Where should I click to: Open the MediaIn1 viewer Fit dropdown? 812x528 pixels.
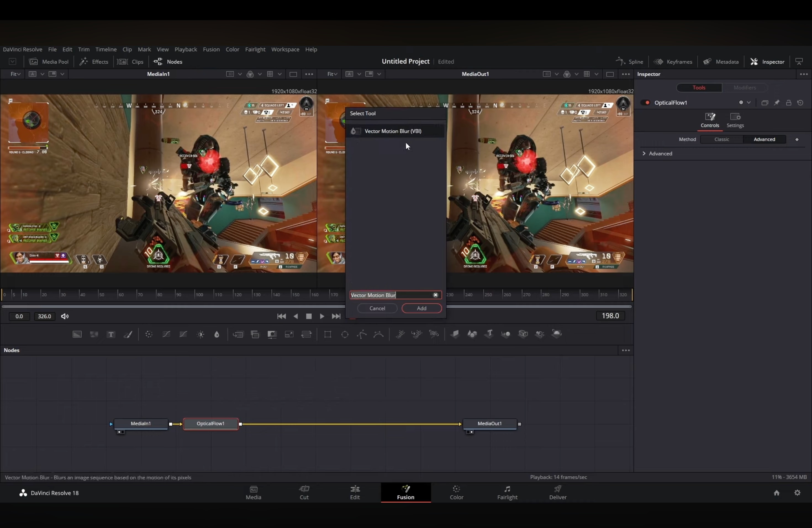[15, 74]
